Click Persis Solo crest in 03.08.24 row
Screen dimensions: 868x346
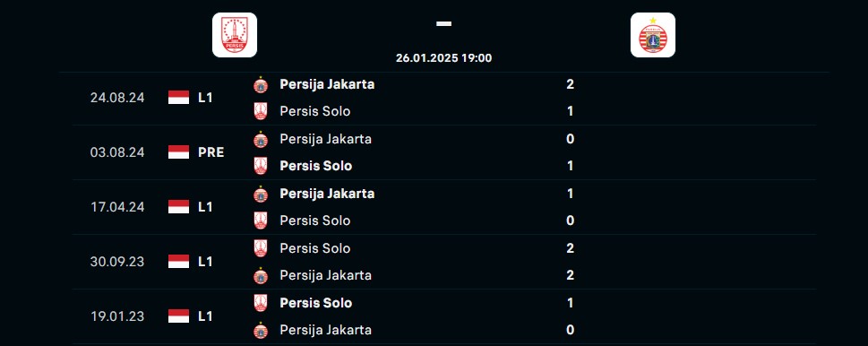point(261,166)
